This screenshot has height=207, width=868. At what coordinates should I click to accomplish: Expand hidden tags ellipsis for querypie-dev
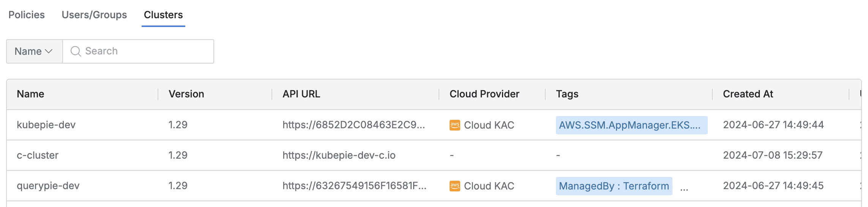684,188
